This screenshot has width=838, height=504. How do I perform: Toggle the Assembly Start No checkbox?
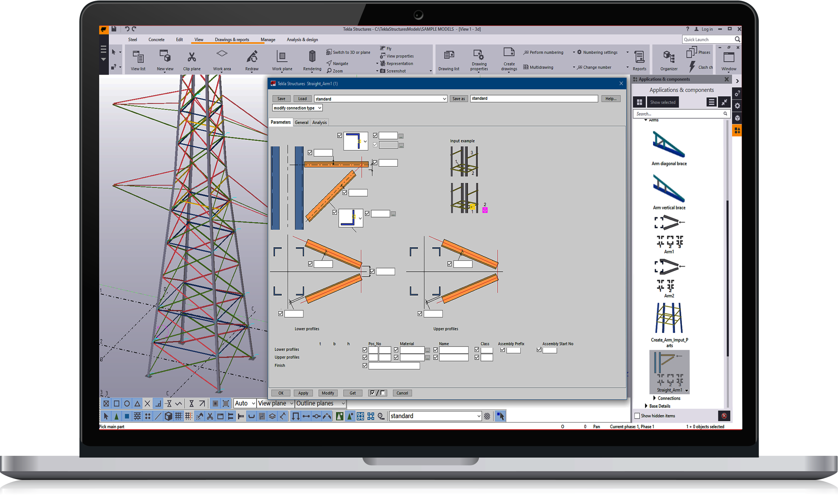(539, 350)
